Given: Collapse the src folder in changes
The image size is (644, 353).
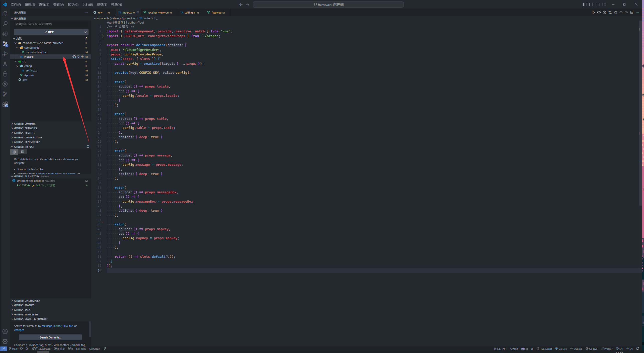Looking at the screenshot, I should pyautogui.click(x=16, y=61).
